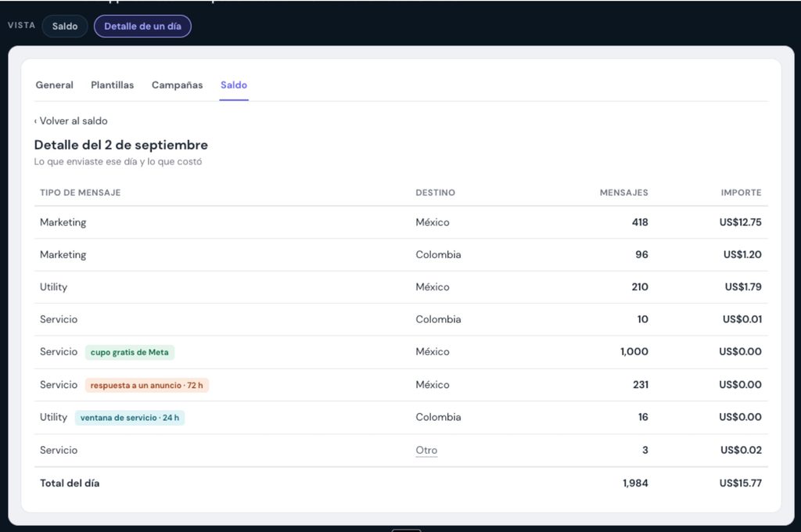Select the US$1.20 amount

pos(742,254)
